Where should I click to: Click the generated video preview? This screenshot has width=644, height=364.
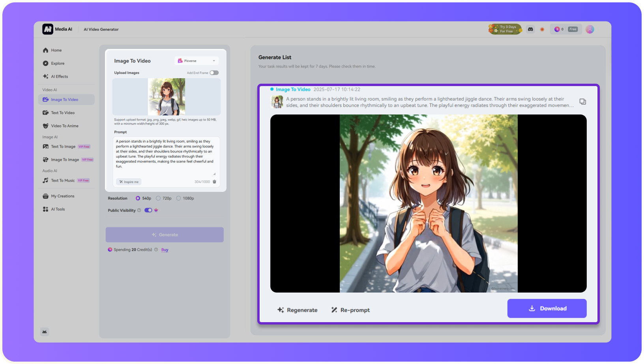[429, 203]
